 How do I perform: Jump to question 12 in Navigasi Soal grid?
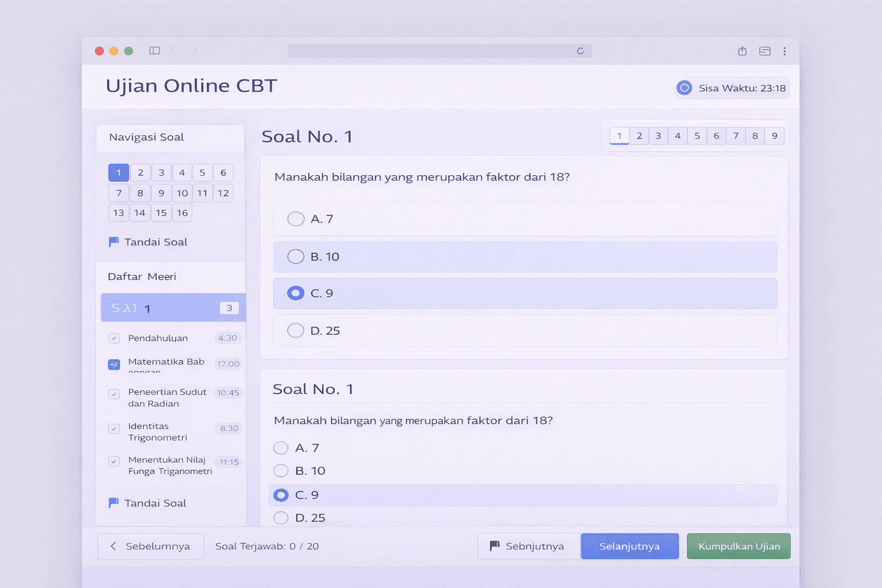coord(223,193)
